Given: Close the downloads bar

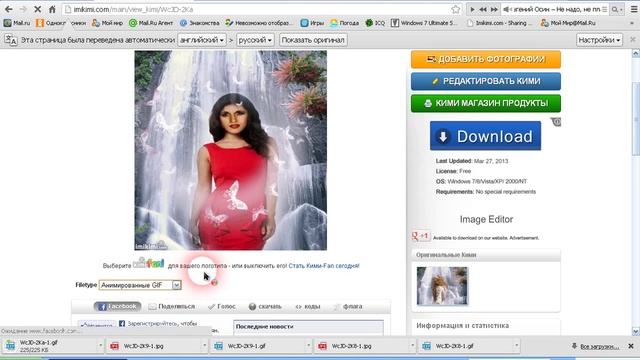Looking at the screenshot, I should 631,346.
